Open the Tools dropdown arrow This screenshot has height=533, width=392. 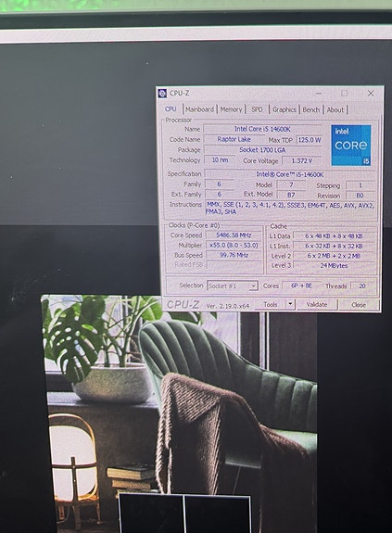[x=290, y=304]
